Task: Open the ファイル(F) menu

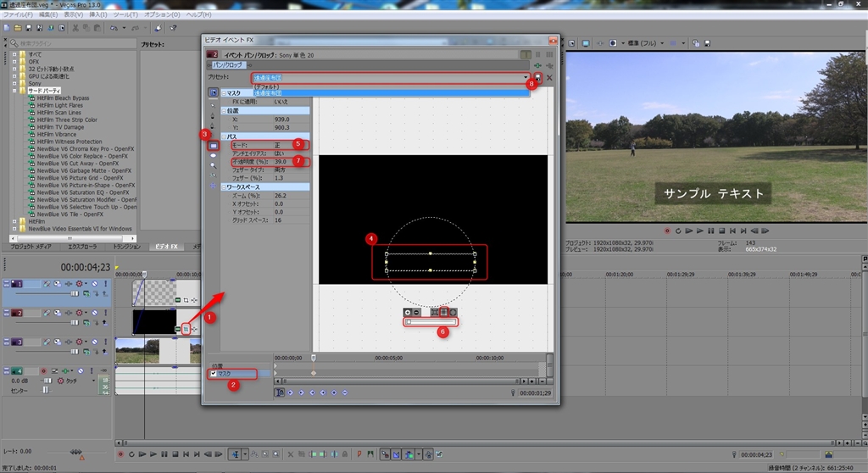Action: pyautogui.click(x=18, y=14)
